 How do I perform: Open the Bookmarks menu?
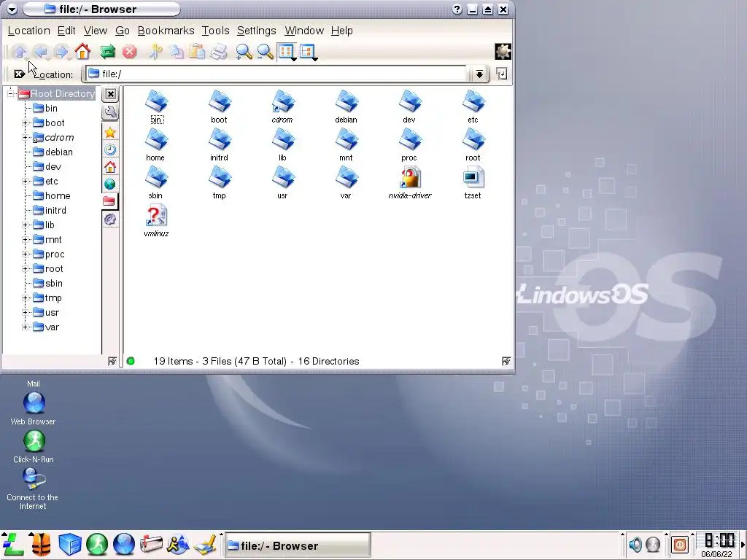[166, 31]
